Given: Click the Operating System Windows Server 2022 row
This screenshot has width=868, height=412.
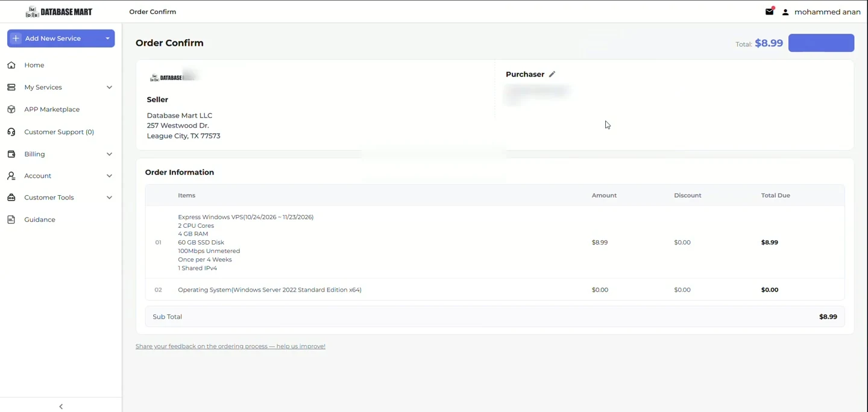Looking at the screenshot, I should point(495,290).
